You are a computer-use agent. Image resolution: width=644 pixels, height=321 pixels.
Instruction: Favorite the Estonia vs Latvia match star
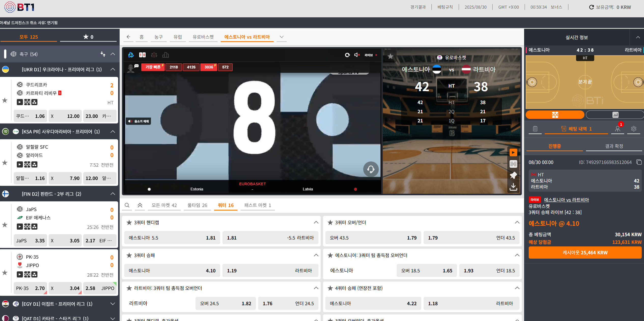[x=390, y=56]
